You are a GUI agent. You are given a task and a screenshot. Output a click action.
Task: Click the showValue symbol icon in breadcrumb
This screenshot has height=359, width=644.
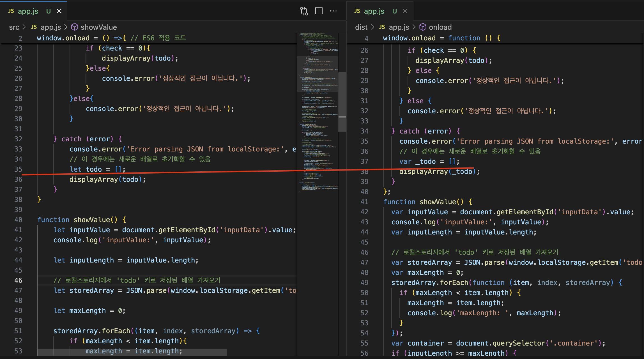point(74,27)
